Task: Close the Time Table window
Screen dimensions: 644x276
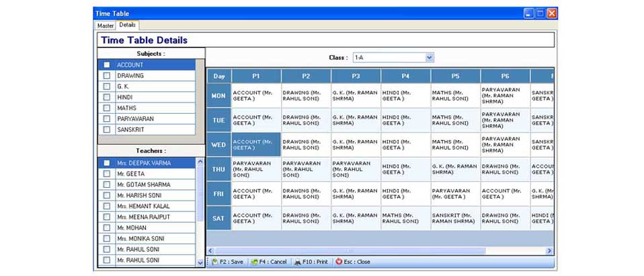Action: 552,13
